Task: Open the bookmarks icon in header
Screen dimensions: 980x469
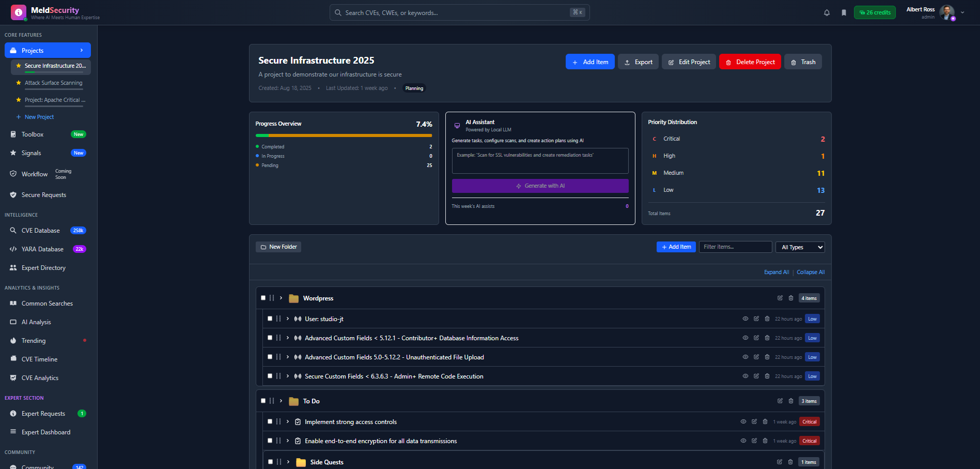Action: click(844, 12)
